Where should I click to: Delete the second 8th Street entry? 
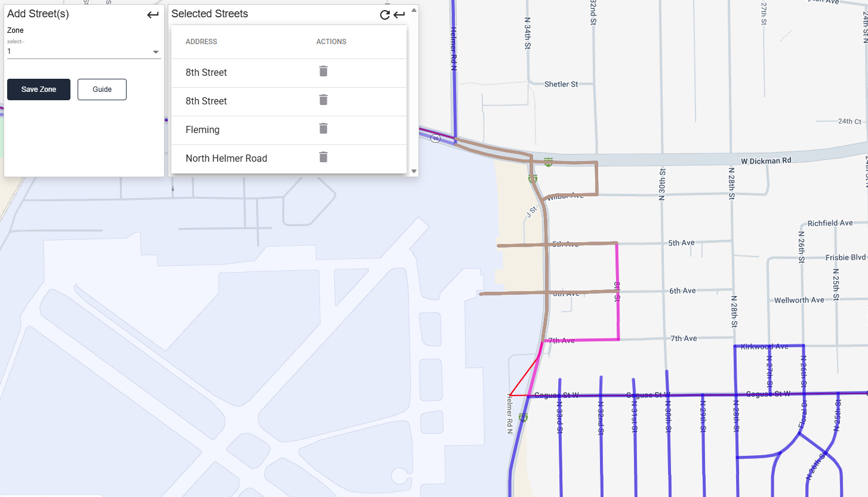tap(323, 100)
